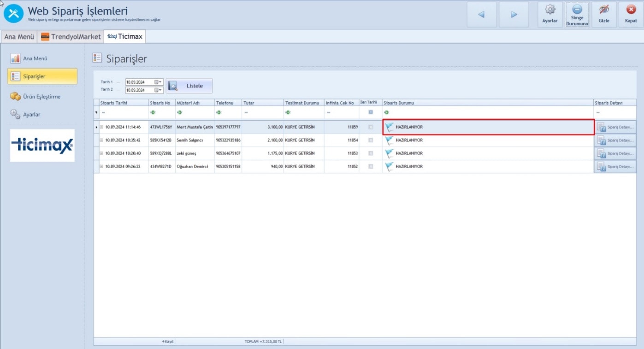Click Infinia Cek No 11054 cell

(x=342, y=140)
